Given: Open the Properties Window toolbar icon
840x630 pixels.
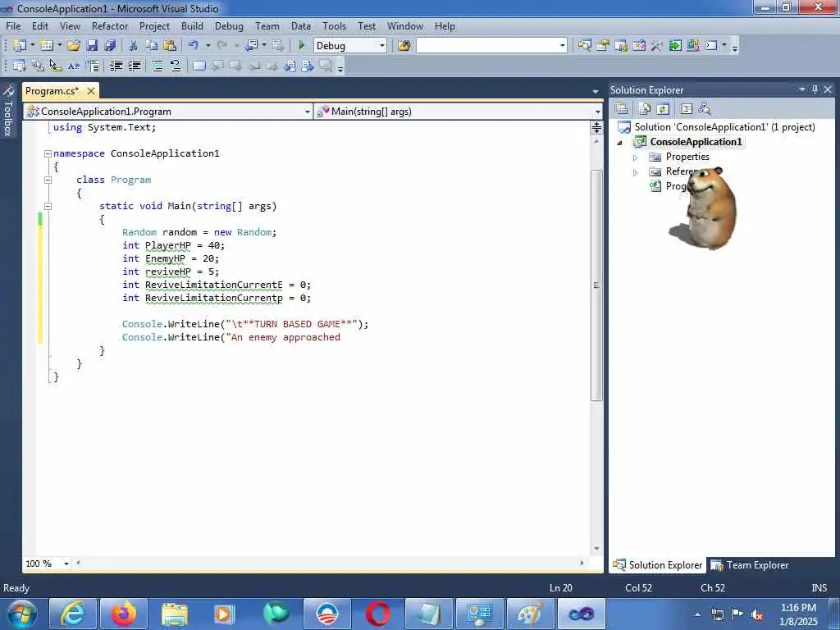Looking at the screenshot, I should tap(603, 46).
